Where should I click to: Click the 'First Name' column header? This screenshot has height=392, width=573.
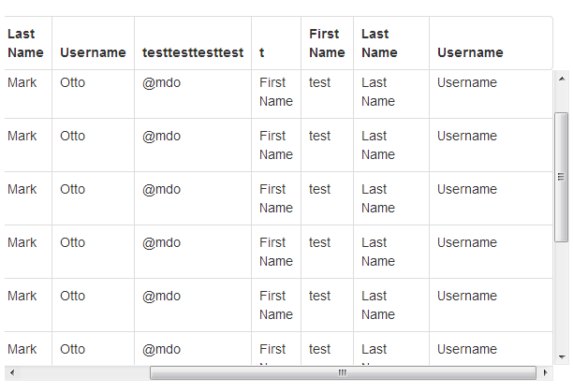327,43
